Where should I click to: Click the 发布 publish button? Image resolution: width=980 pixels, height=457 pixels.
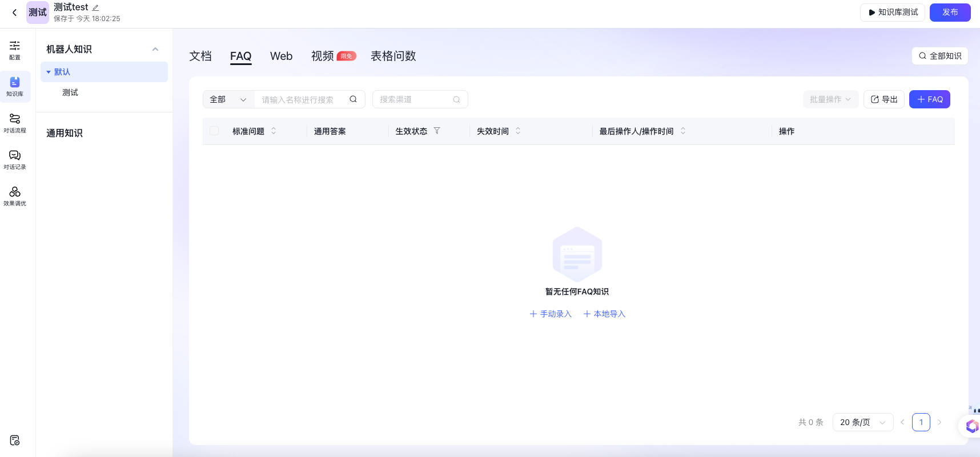click(x=950, y=12)
